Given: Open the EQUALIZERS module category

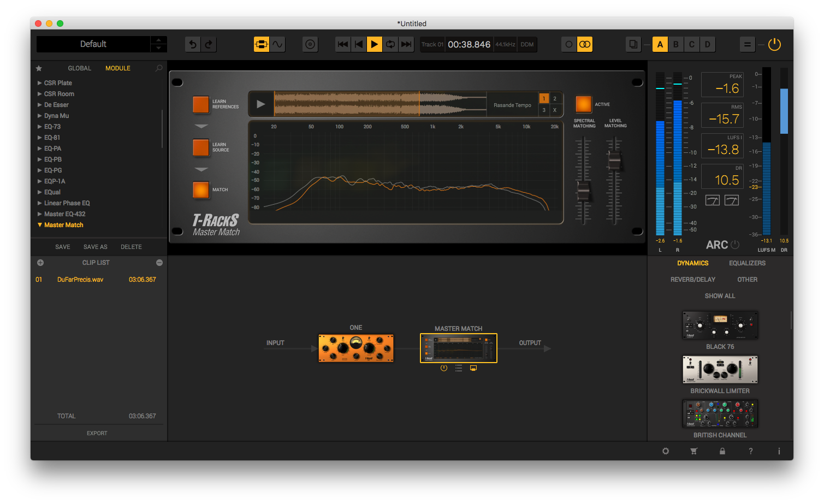Looking at the screenshot, I should coord(748,263).
